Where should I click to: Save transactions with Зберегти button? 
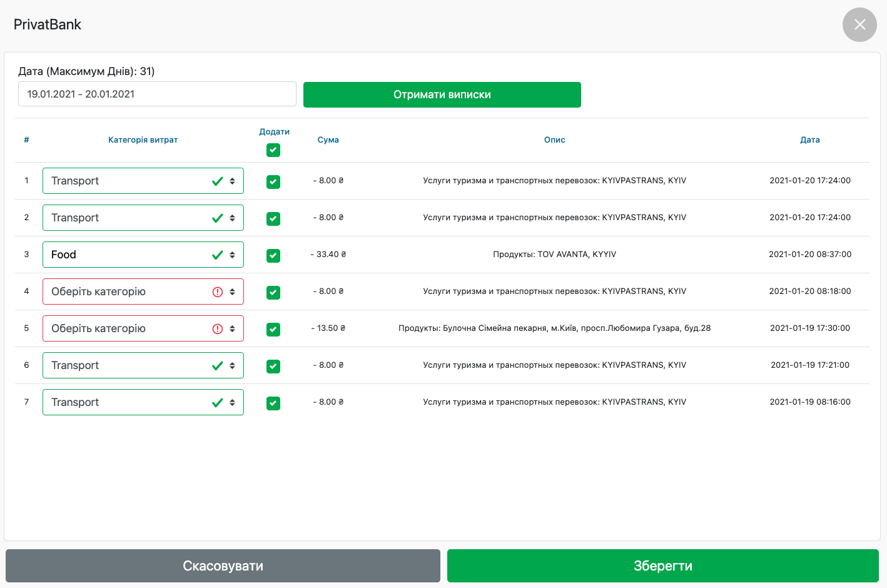662,565
